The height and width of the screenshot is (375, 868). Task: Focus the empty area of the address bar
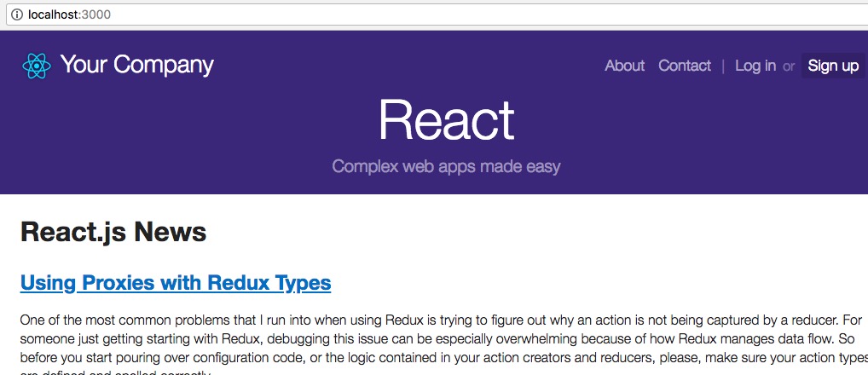click(487, 14)
